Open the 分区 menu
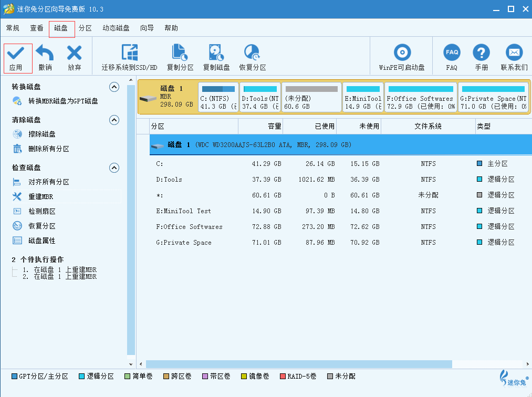The width and height of the screenshot is (532, 397). coord(85,28)
